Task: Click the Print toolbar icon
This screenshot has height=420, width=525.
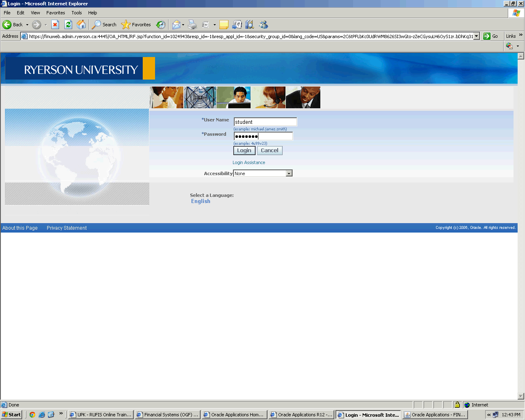Action: coord(192,25)
